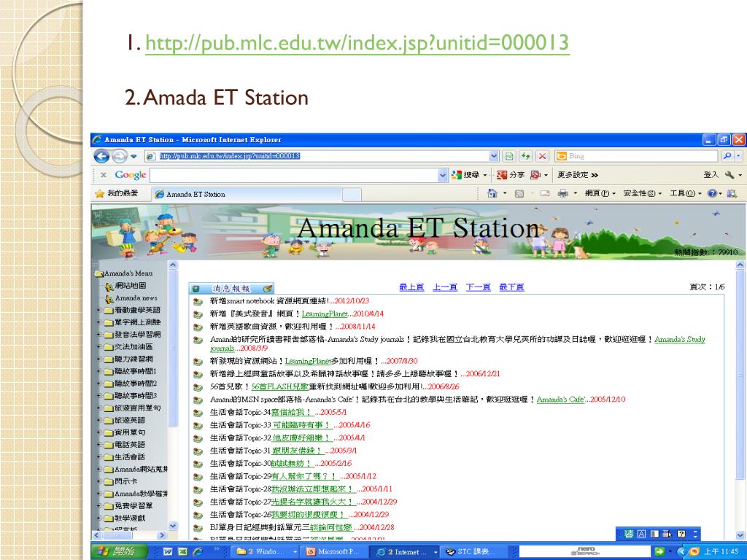This screenshot has height=560, width=747.
Task: Click the Home icon in command bar
Action: click(492, 193)
